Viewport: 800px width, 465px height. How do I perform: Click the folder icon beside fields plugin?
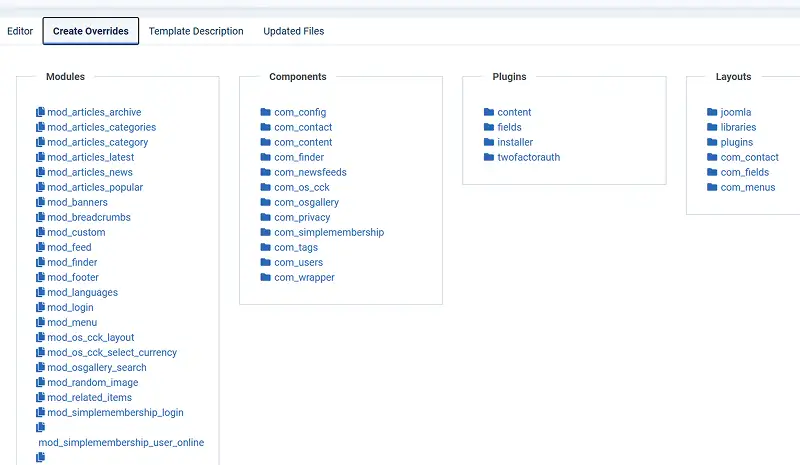click(489, 127)
